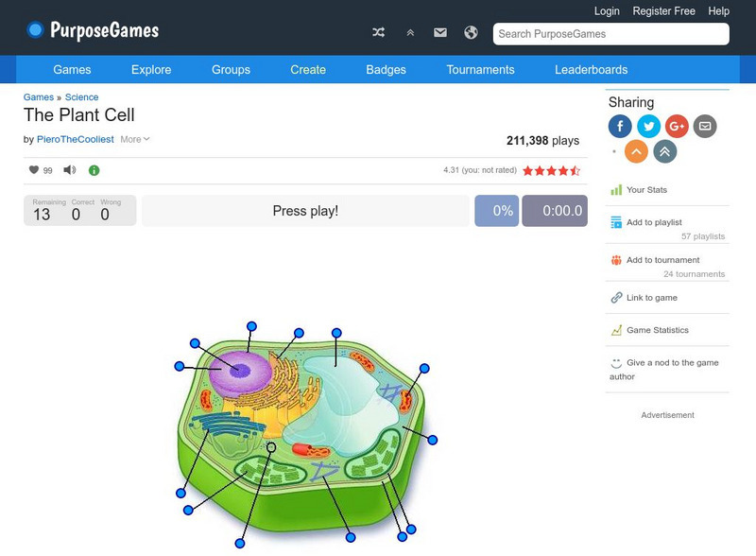Rate the game with red stars

(x=551, y=171)
